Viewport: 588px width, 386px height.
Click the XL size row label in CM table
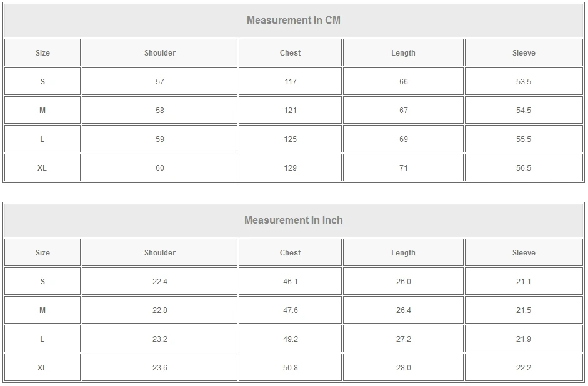pos(42,168)
